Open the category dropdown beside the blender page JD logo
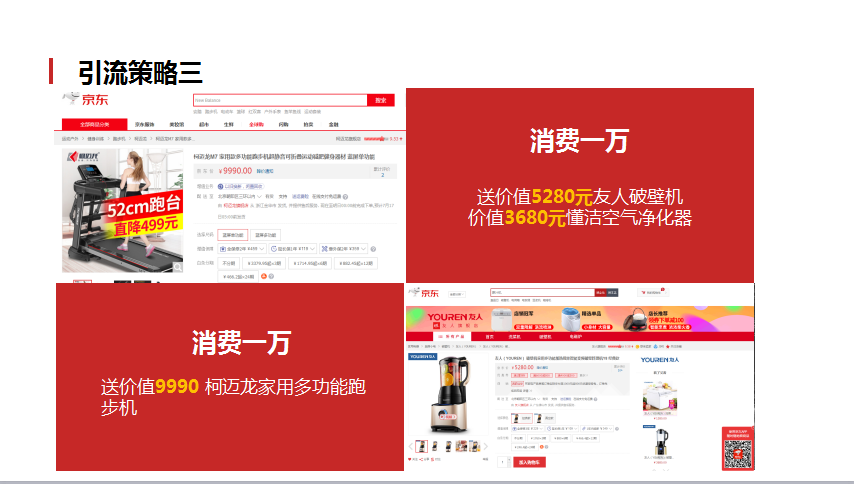The width and height of the screenshot is (854, 484). [x=457, y=295]
